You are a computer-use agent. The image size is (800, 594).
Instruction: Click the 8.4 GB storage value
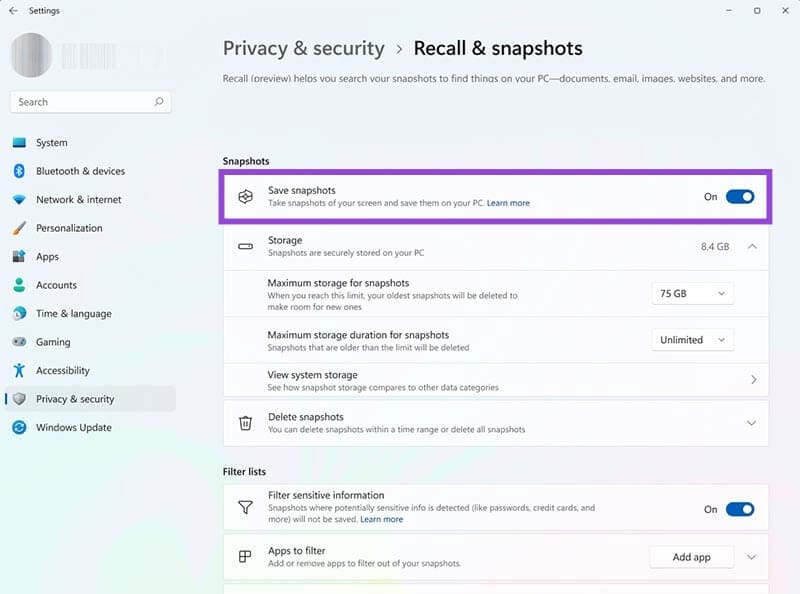click(x=715, y=246)
